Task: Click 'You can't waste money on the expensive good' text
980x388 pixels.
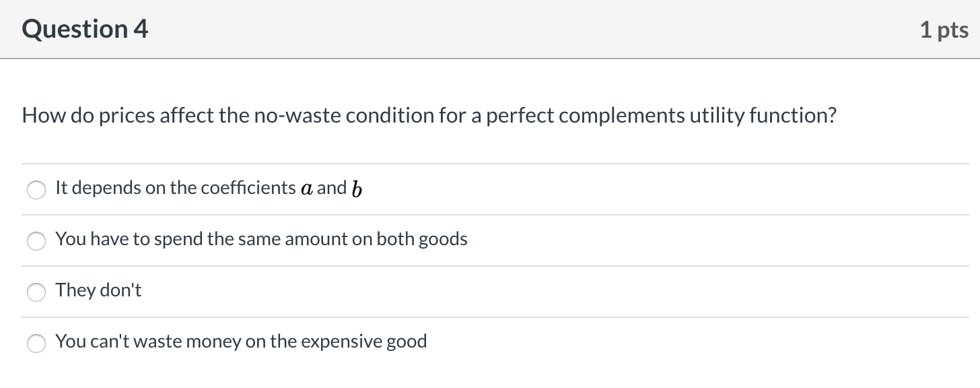Action: click(x=241, y=342)
